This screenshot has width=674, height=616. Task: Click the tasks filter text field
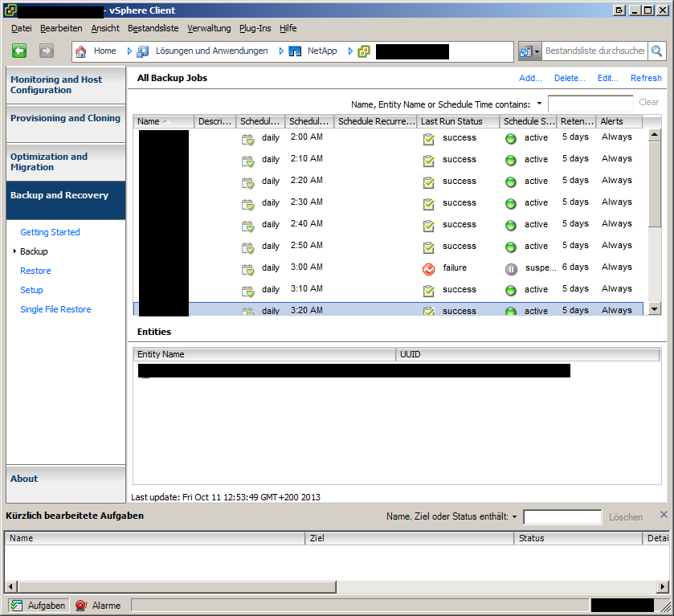[562, 517]
